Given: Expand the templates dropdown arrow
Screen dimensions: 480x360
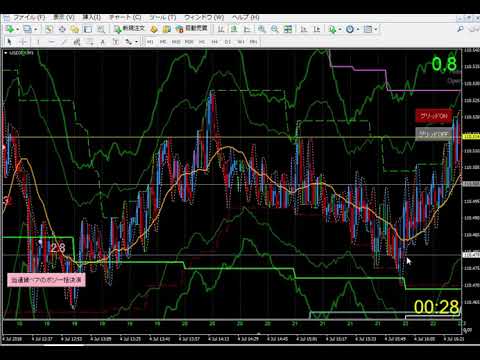Looking at the screenshot, I should pos(376,29).
